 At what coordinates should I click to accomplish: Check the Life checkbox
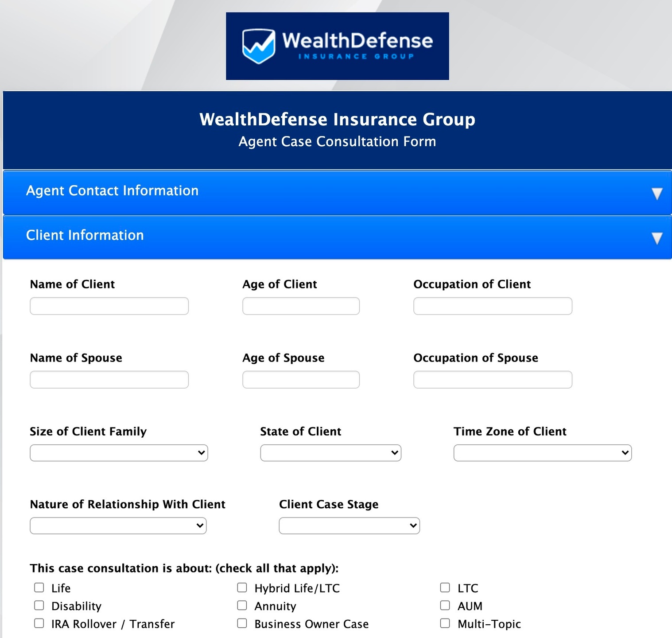[39, 587]
